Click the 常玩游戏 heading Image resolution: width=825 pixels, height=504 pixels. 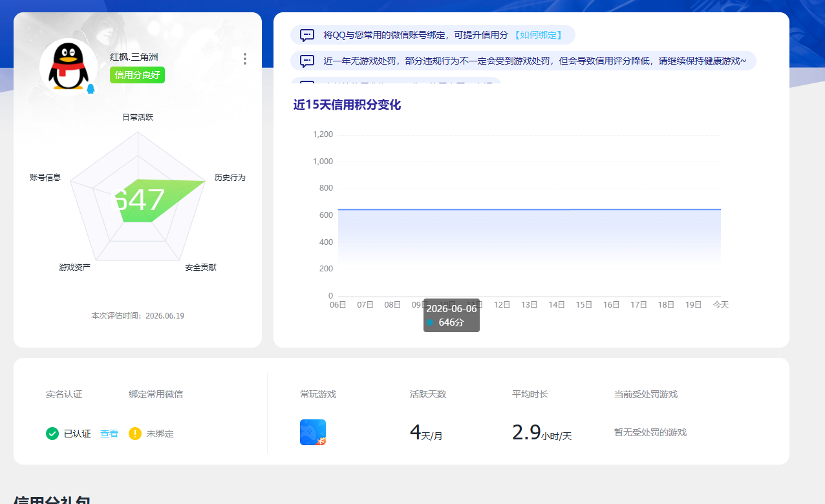click(x=318, y=394)
